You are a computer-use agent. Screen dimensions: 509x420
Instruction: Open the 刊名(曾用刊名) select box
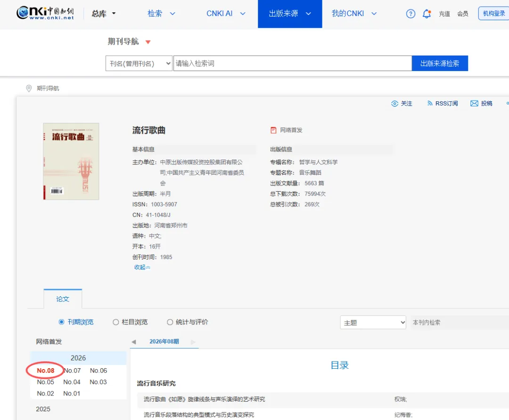coord(139,63)
